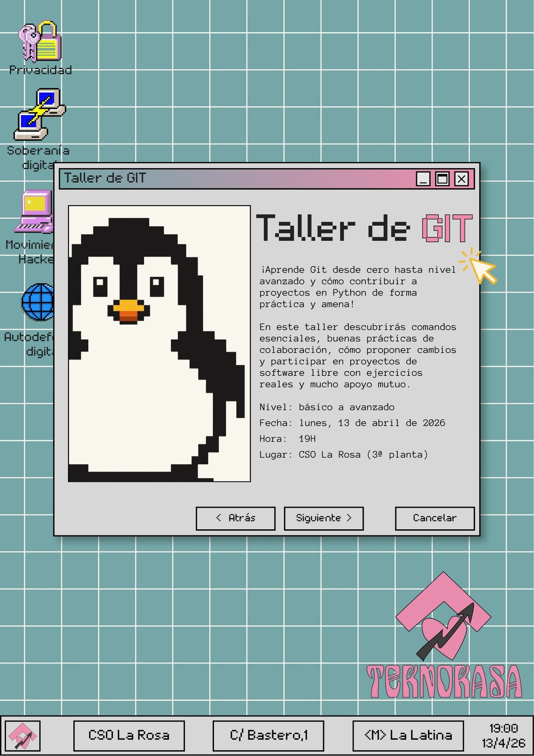Open the Privacidad lock and keys icon

[x=40, y=42]
